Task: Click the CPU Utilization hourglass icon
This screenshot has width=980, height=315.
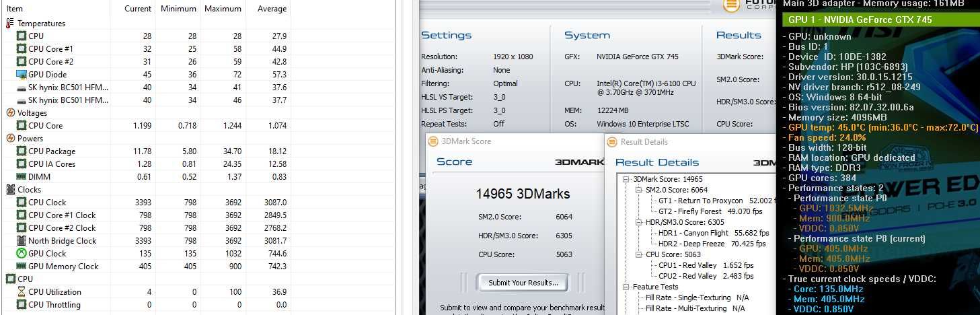Action: point(21,292)
